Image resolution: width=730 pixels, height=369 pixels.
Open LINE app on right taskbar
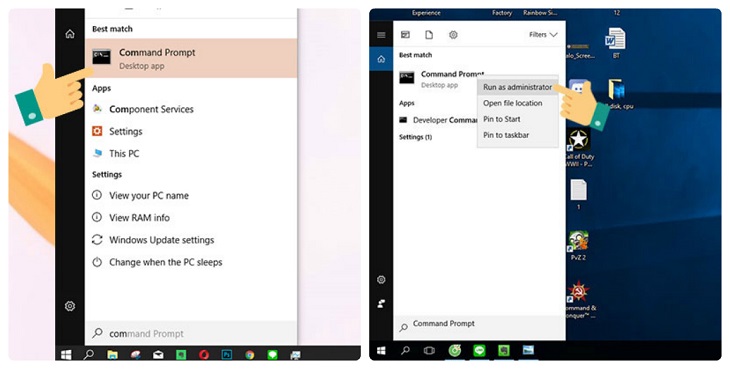tap(479, 350)
